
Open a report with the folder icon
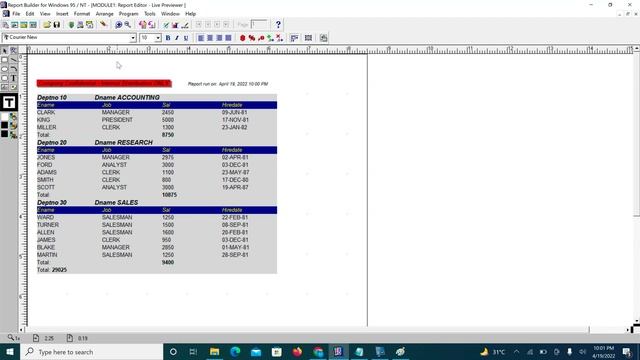coord(47,25)
